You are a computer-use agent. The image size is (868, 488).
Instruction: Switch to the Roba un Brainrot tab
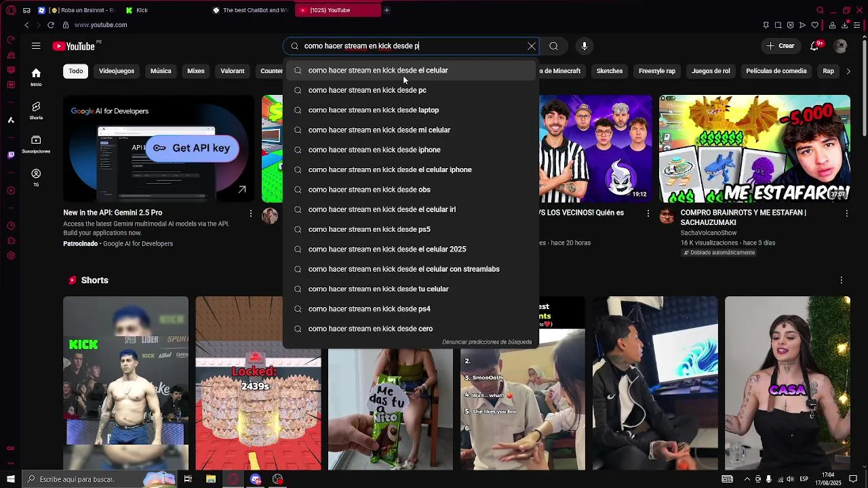point(77,10)
